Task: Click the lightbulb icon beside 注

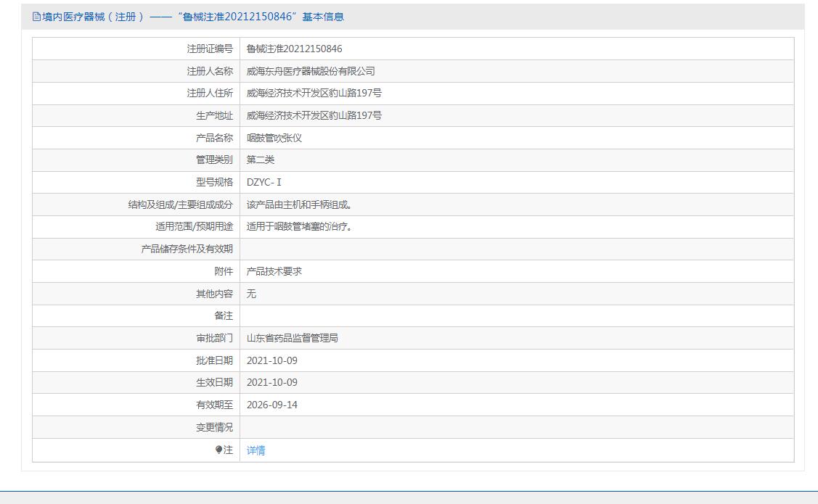Action: (x=219, y=450)
